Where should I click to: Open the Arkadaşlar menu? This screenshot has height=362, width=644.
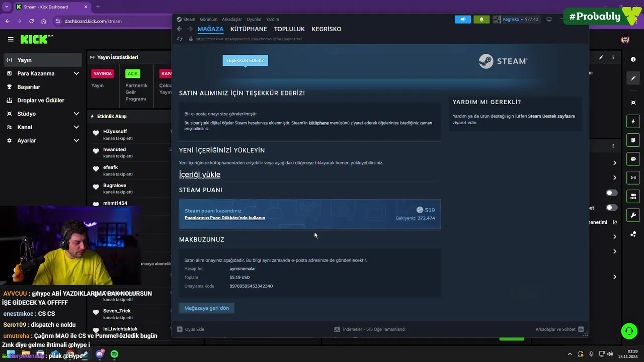click(x=232, y=19)
